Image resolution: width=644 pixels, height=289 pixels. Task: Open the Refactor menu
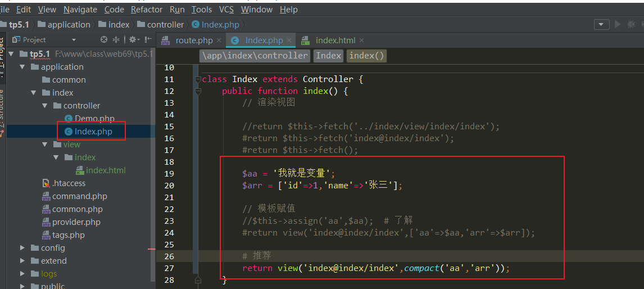[147, 9]
